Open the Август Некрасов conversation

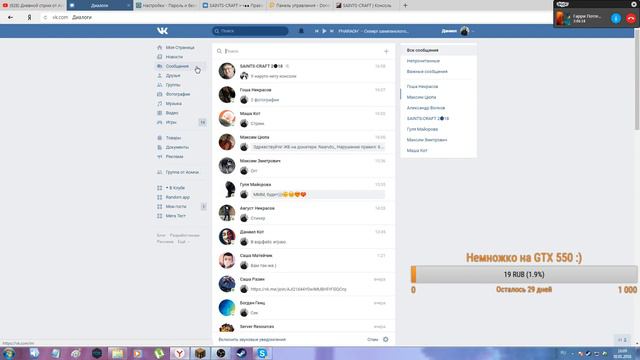303,213
